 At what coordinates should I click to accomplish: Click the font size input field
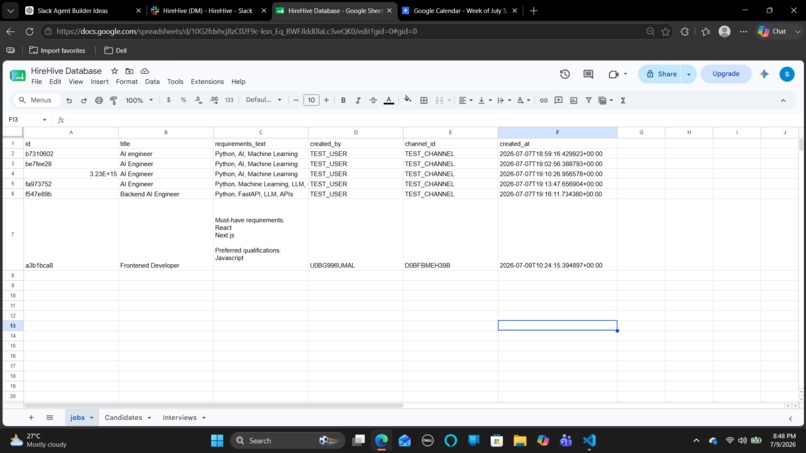click(x=311, y=100)
